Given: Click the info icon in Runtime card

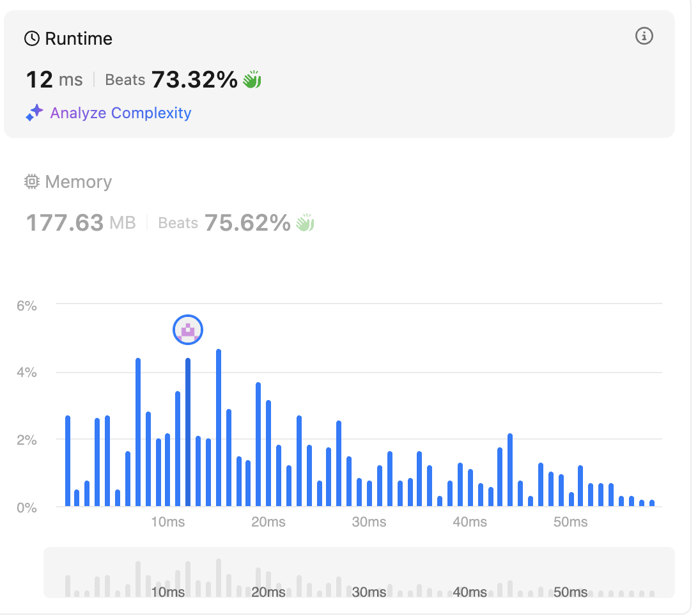Looking at the screenshot, I should point(644,36).
